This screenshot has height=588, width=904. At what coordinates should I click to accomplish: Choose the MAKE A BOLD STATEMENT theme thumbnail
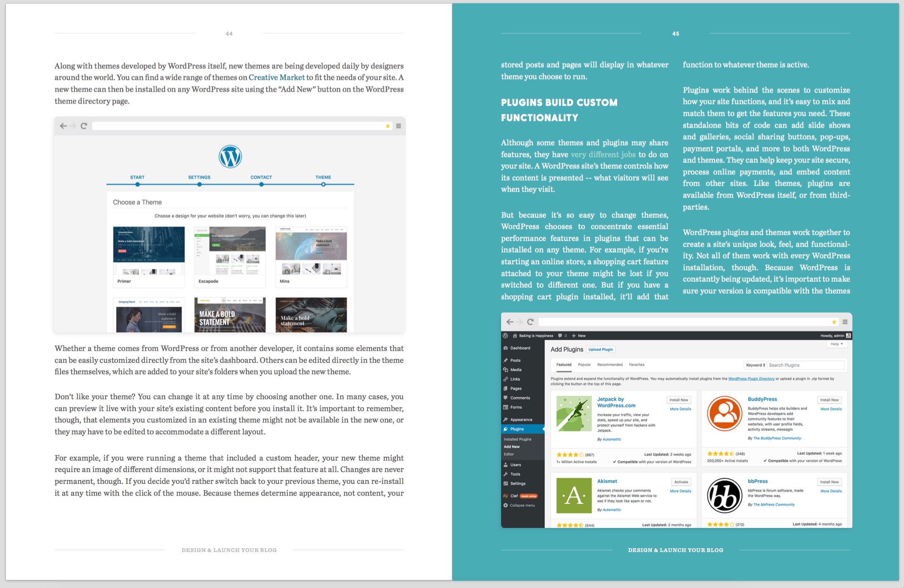point(230,315)
